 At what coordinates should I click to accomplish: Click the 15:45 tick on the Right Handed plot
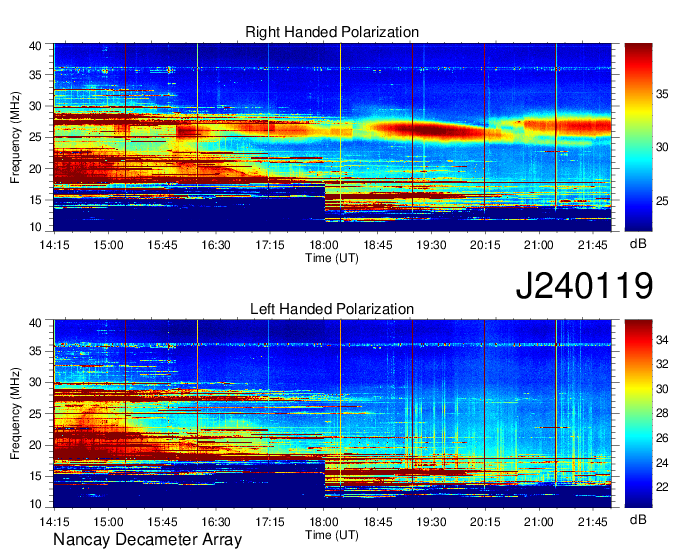(162, 245)
